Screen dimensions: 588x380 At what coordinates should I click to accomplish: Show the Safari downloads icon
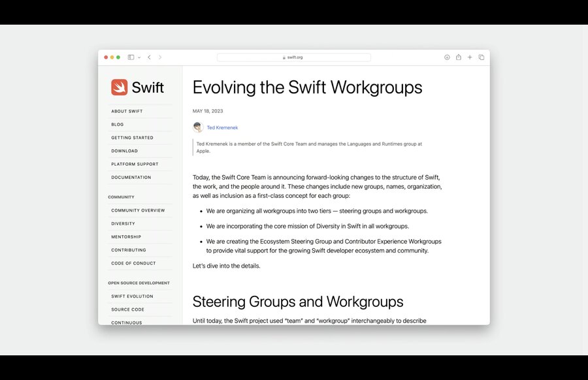447,57
